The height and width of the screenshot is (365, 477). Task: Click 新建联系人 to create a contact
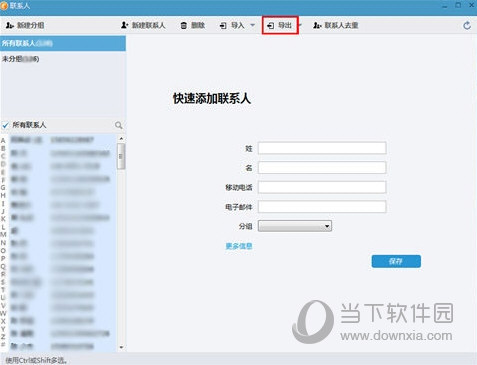pyautogui.click(x=143, y=25)
